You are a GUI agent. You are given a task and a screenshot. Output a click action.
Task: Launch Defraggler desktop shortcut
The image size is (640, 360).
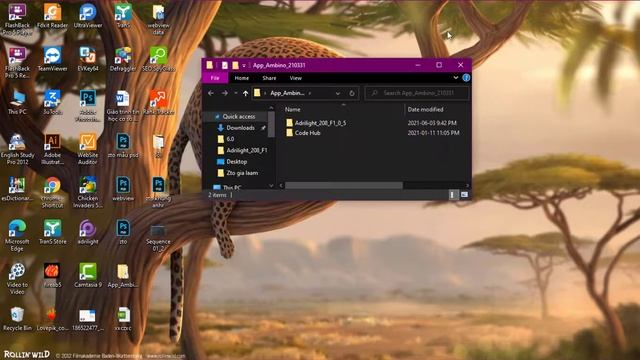coord(123,60)
